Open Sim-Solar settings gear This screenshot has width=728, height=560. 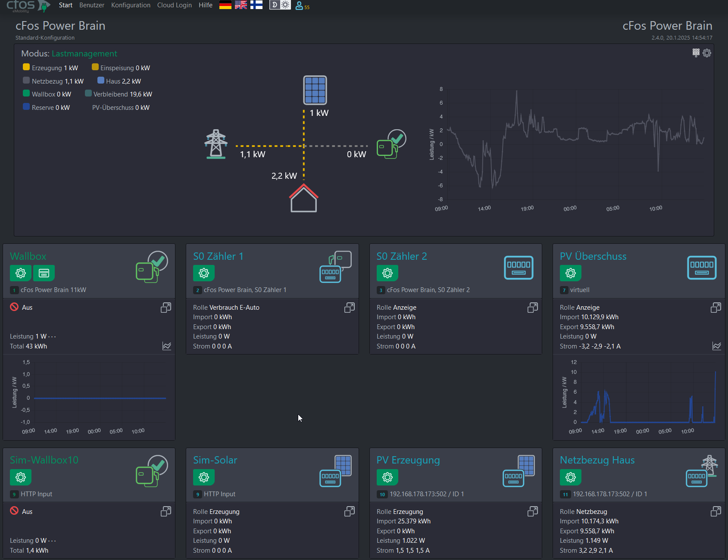[204, 477]
